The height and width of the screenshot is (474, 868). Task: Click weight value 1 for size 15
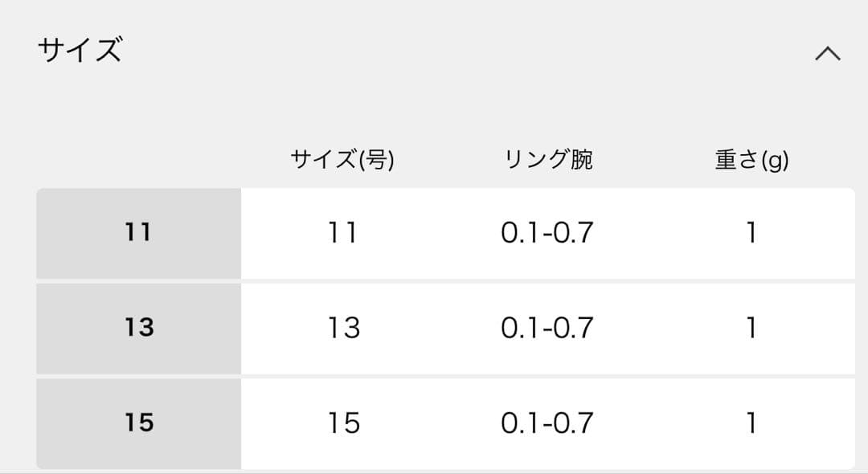751,423
